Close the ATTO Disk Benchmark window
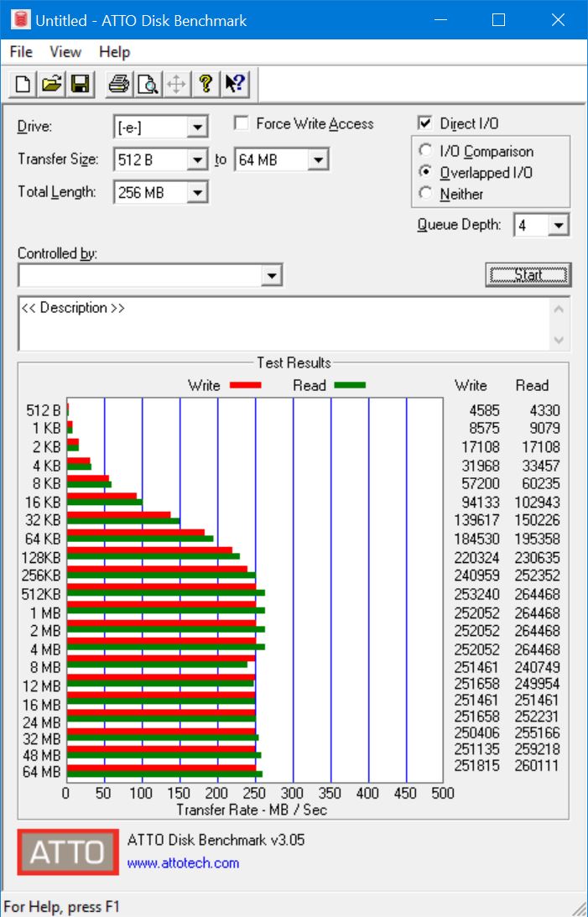The width and height of the screenshot is (588, 917). [558, 20]
